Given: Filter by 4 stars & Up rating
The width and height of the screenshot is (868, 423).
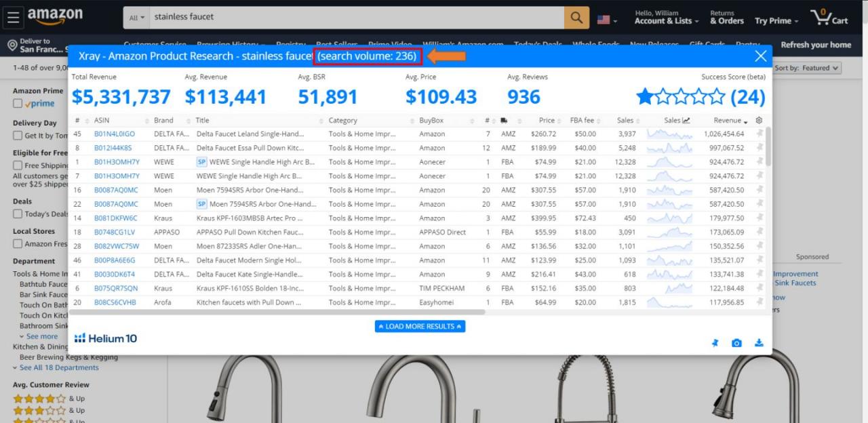Looking at the screenshot, I should point(49,399).
